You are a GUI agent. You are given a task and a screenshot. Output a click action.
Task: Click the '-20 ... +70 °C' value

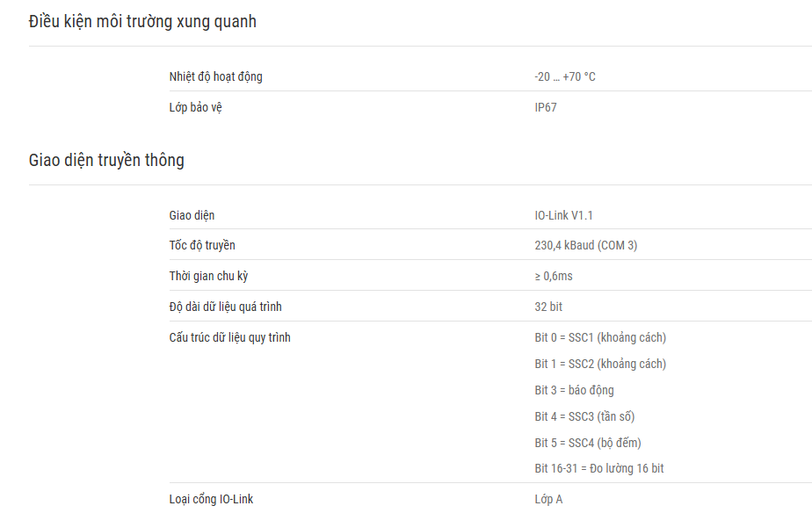[x=565, y=76]
